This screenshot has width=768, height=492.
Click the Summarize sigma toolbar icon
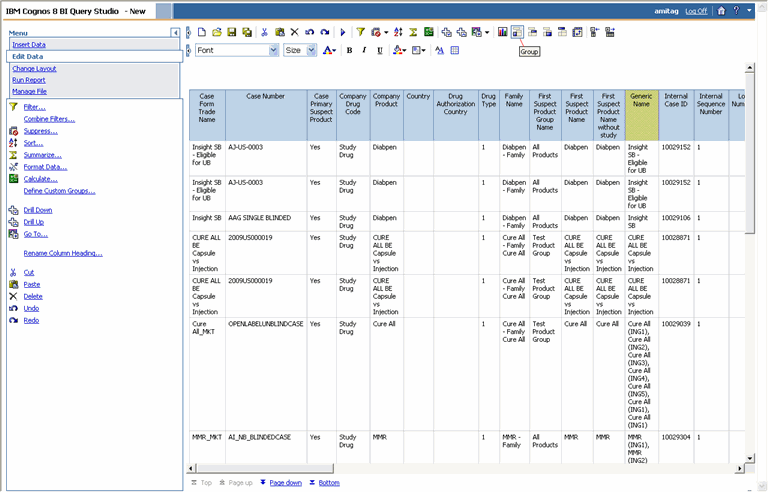pyautogui.click(x=413, y=32)
